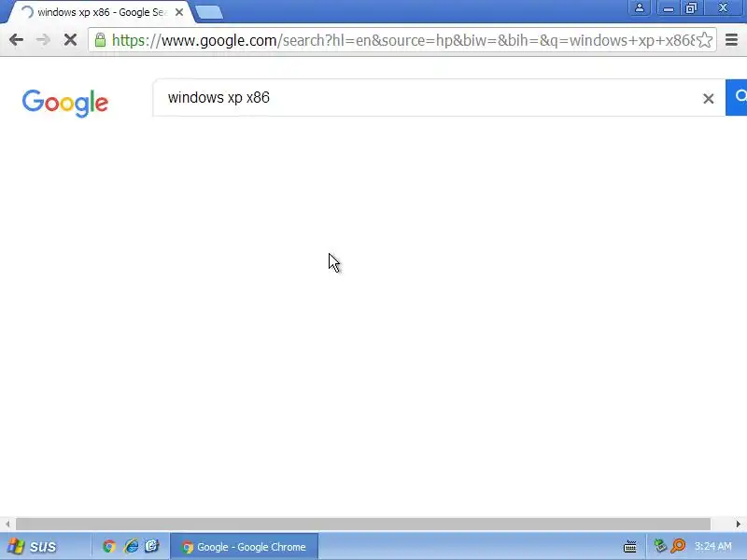This screenshot has width=747, height=560.
Task: Restore down the Chrome window
Action: tap(691, 8)
